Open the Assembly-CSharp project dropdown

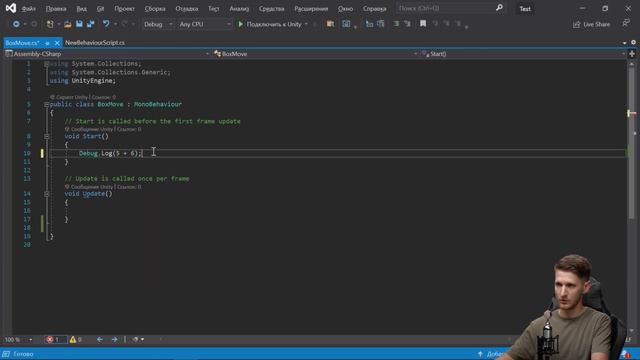[x=107, y=54]
